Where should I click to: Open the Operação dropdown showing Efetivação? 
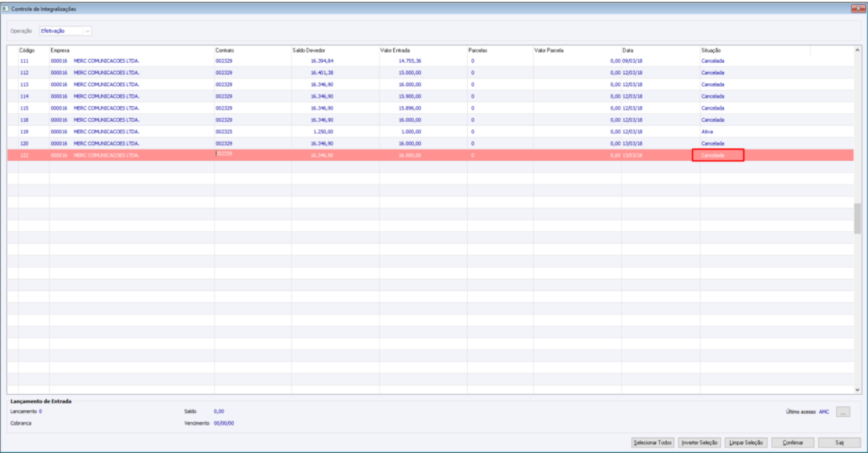pos(65,31)
